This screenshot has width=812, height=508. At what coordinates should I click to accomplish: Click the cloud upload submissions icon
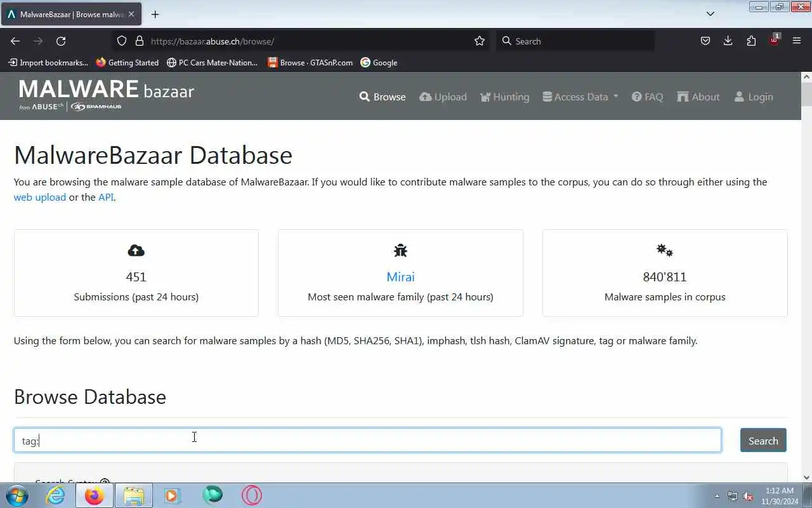[x=136, y=251]
